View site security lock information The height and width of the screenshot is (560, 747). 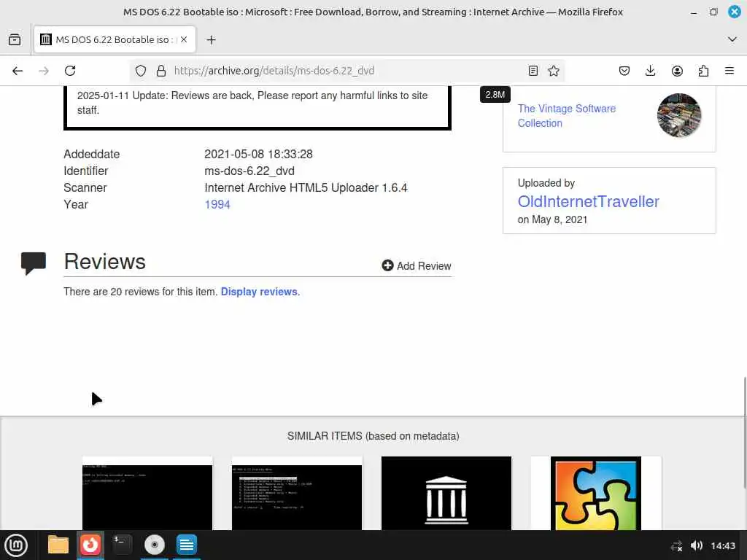pyautogui.click(x=161, y=71)
